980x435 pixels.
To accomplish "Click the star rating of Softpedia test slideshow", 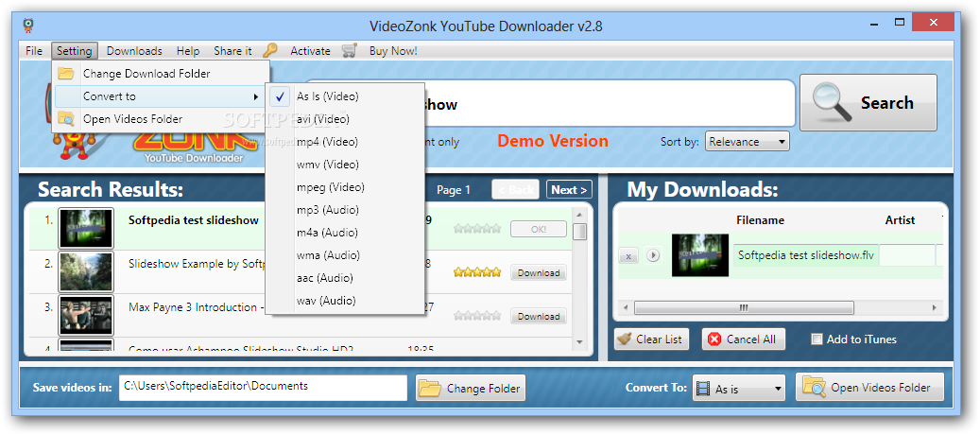I will click(x=477, y=229).
